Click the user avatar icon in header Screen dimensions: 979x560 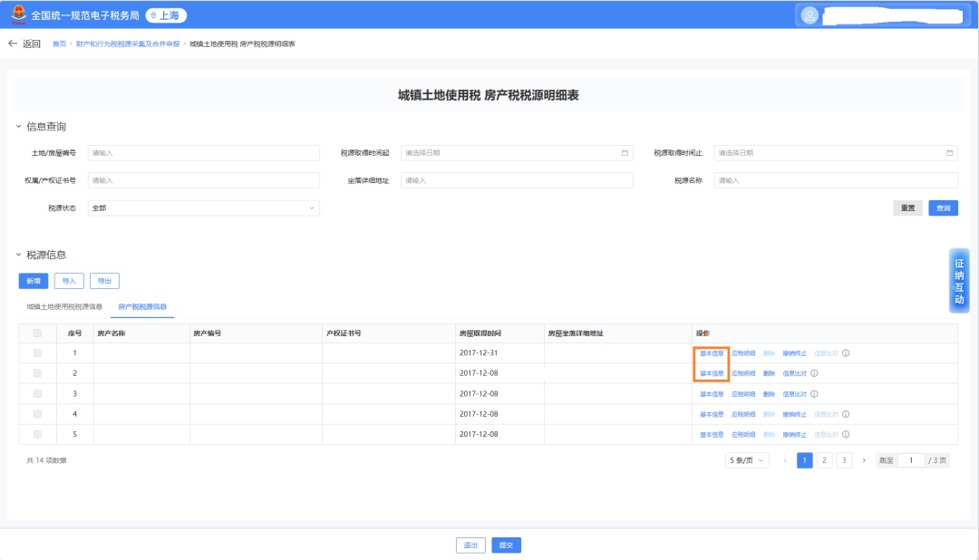809,14
